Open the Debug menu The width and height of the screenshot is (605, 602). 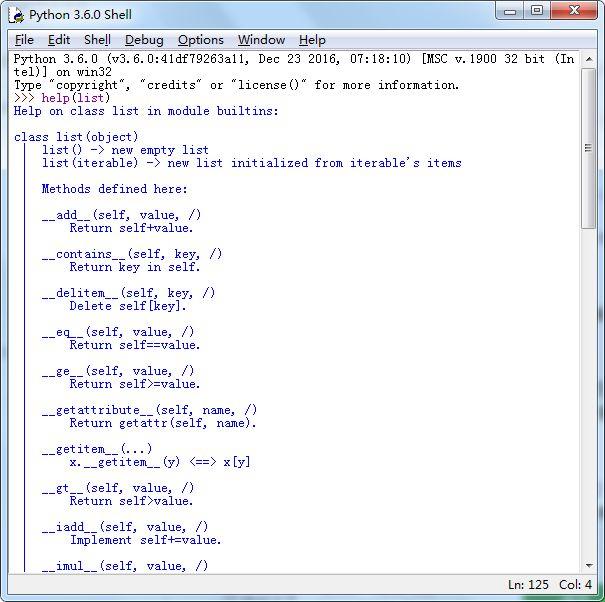click(144, 40)
